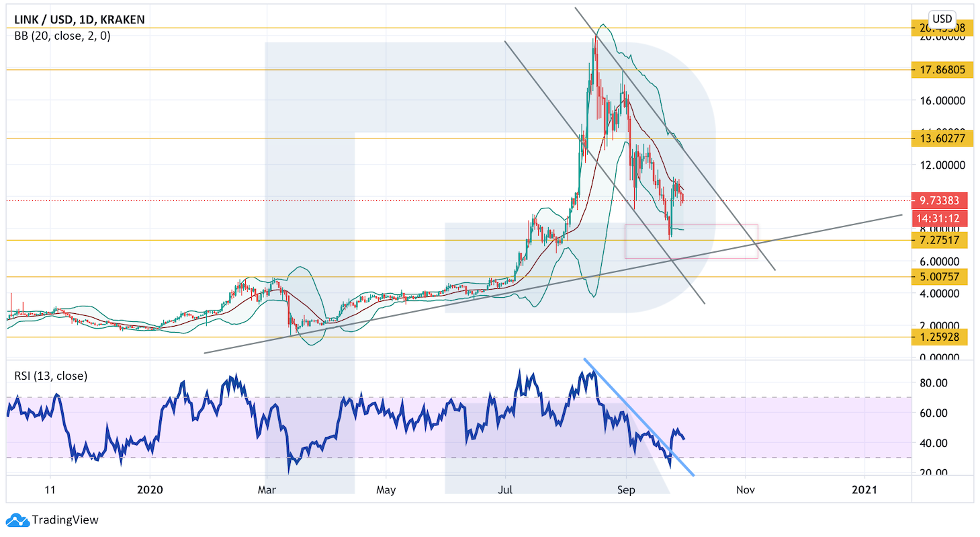Click the TradingView text link

tap(66, 520)
